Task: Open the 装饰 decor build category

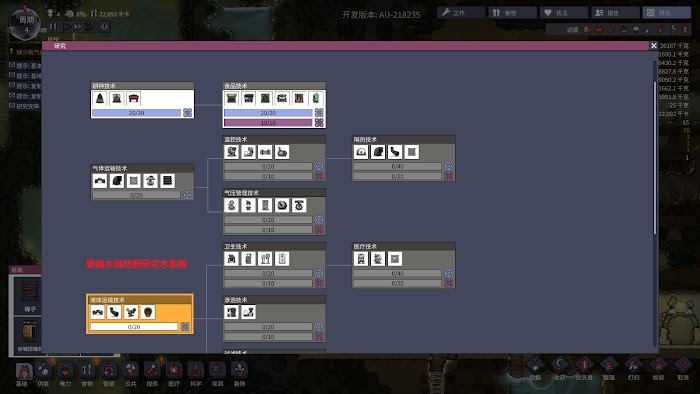Action: (x=240, y=374)
